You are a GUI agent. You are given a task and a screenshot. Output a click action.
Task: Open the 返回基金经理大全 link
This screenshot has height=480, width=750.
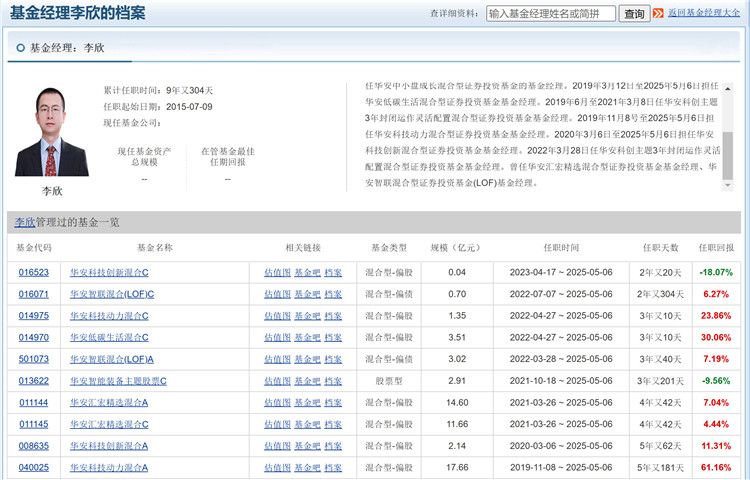coord(703,14)
